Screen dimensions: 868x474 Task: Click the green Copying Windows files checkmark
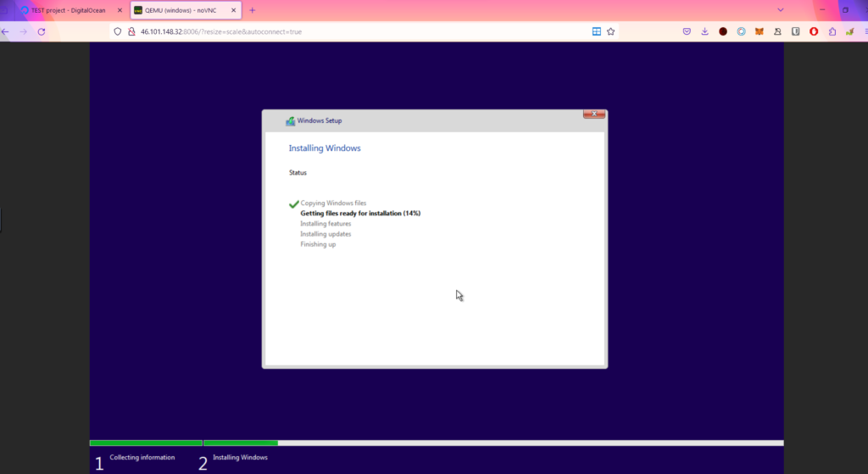(x=294, y=204)
